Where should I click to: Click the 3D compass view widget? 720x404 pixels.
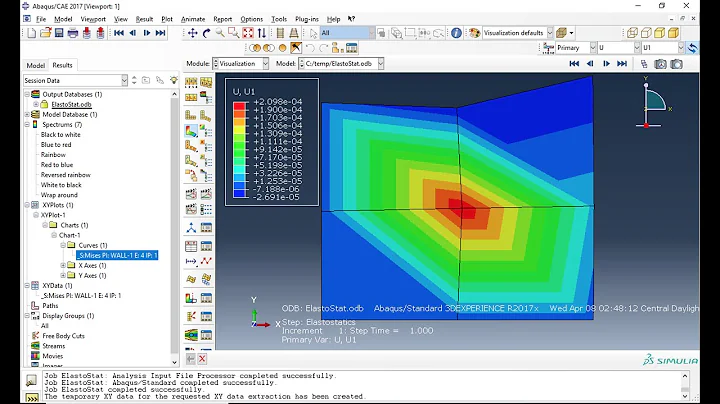click(652, 103)
